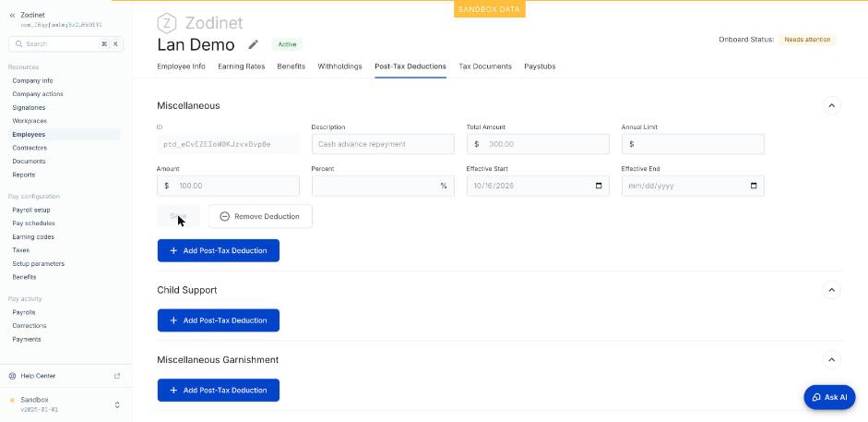Image resolution: width=868 pixels, height=422 pixels.
Task: Open the Earning Rates tab
Action: coord(242,66)
